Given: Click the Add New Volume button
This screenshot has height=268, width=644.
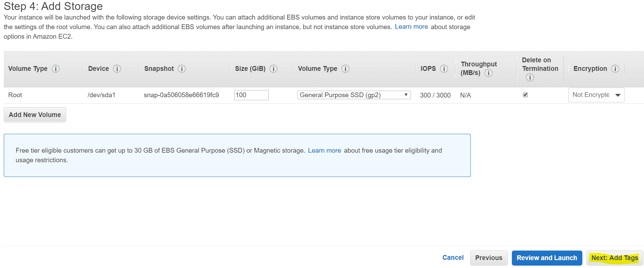Looking at the screenshot, I should [x=35, y=115].
